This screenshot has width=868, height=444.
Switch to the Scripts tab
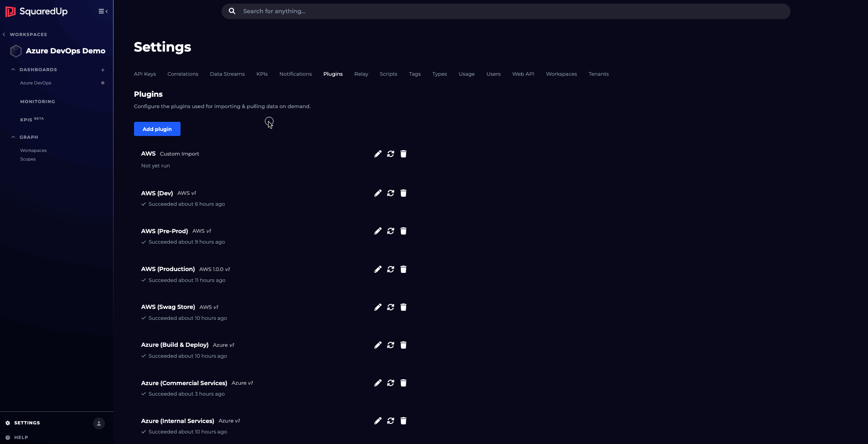click(388, 74)
